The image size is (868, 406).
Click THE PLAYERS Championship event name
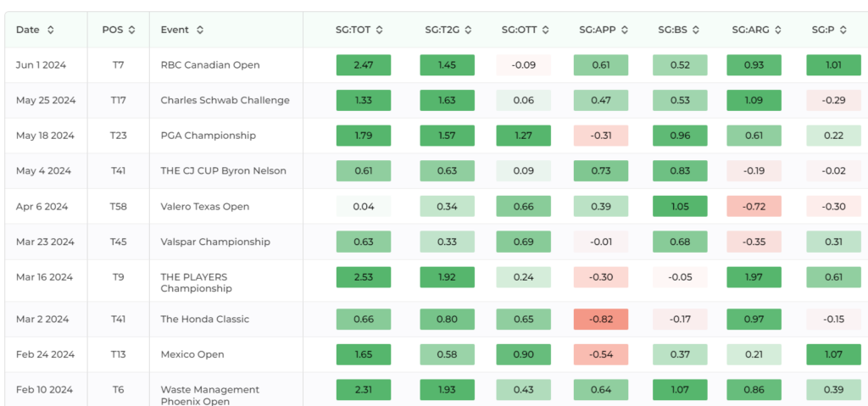[197, 282]
